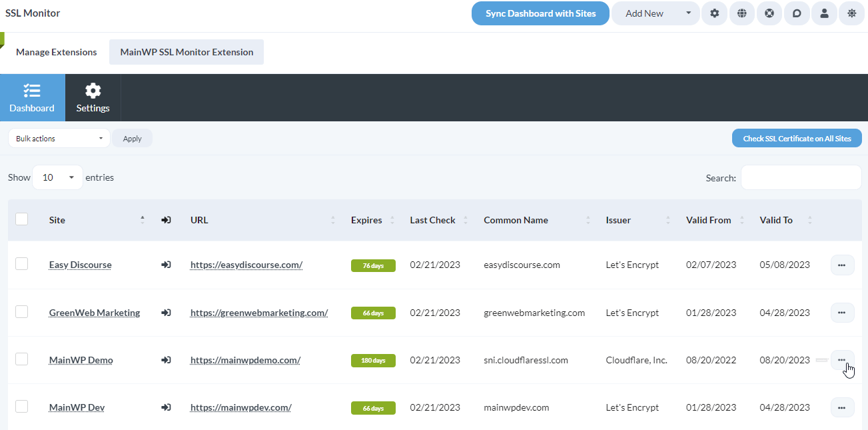Open the ellipsis actions menu for MainWP Demo

click(841, 359)
